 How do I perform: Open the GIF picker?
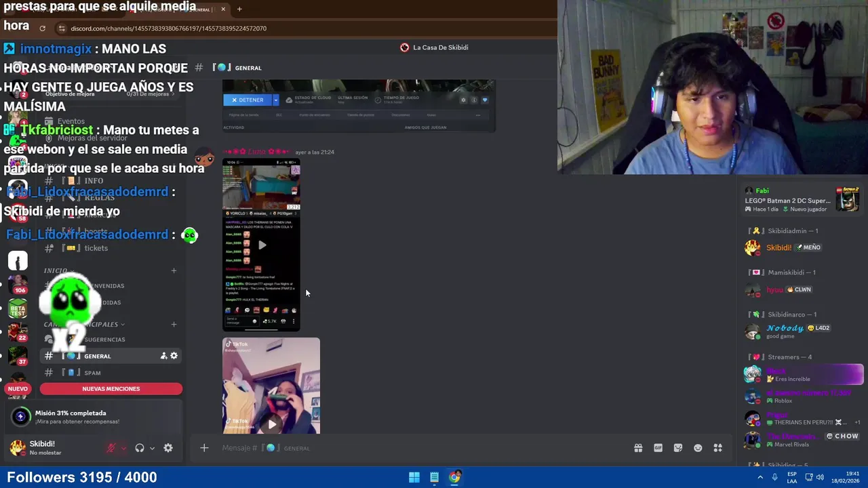pos(658,448)
